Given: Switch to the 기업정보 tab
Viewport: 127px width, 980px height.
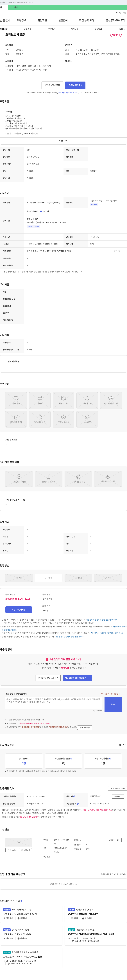Looking at the screenshot, I should (122, 29).
